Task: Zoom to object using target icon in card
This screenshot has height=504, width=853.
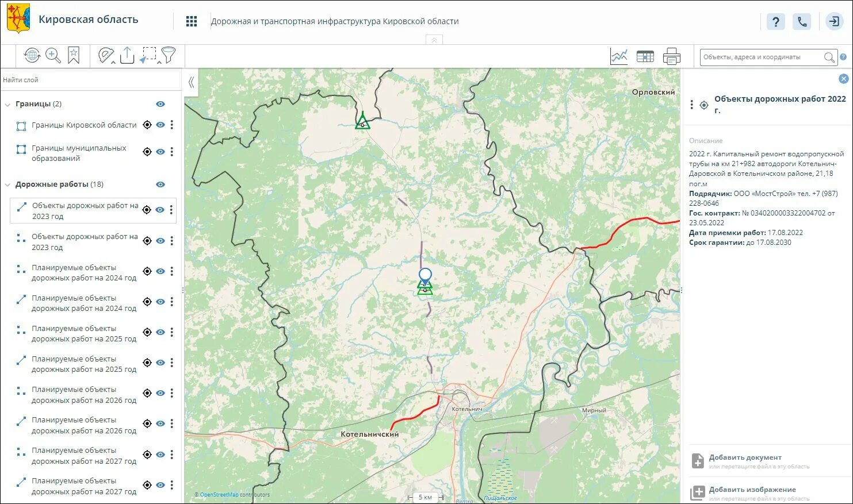Action: [703, 105]
